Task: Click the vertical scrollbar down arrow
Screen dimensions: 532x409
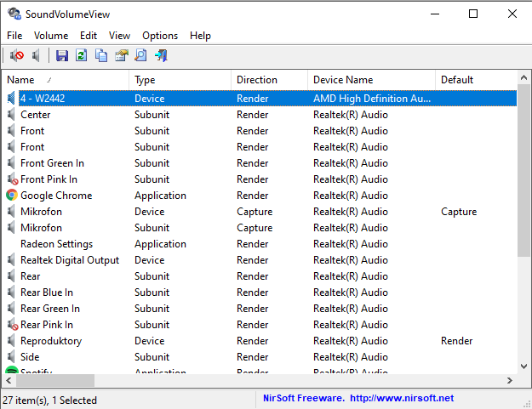Action: point(524,367)
